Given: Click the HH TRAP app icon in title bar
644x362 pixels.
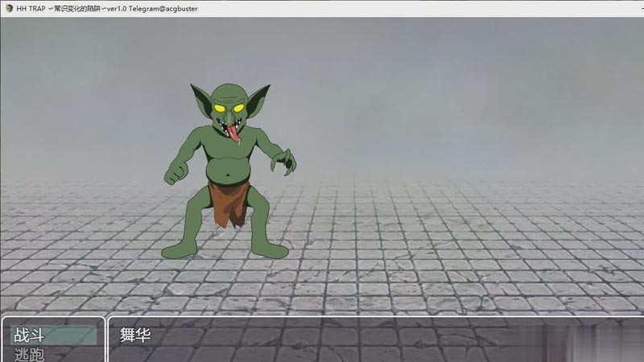Looking at the screenshot, I should 7,8.
